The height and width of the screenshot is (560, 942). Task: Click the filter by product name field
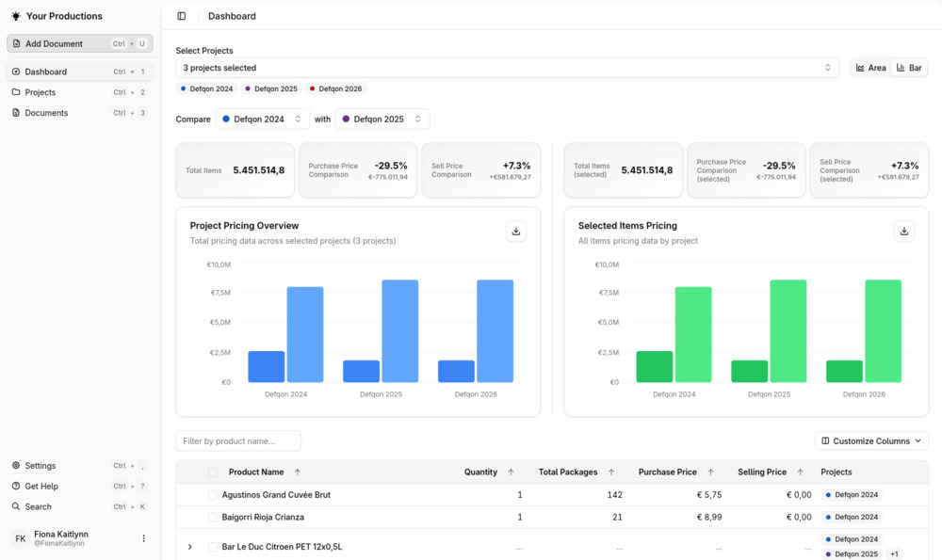(x=238, y=440)
